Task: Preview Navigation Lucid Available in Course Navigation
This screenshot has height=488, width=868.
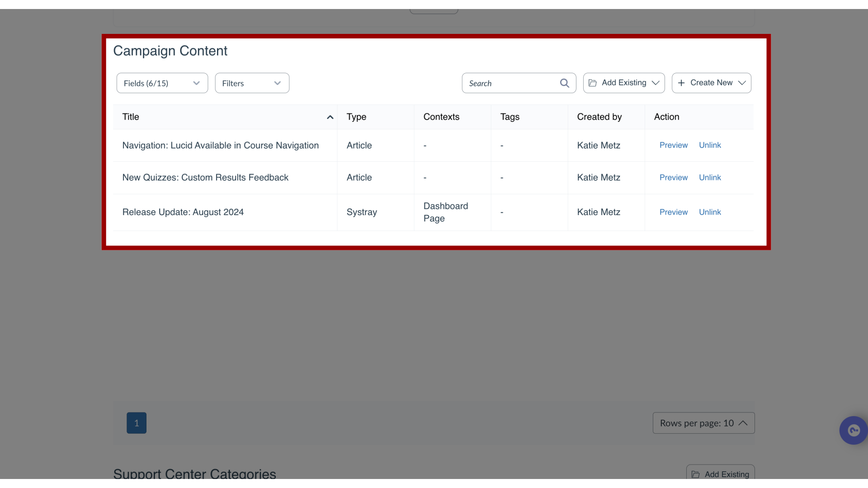Action: click(x=673, y=145)
